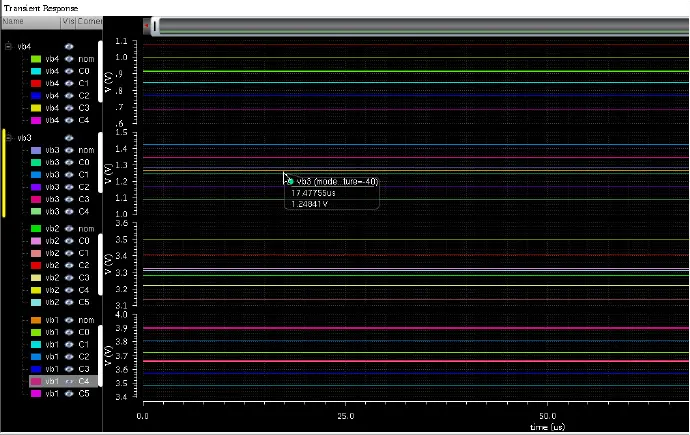Image resolution: width=690 pixels, height=435 pixels.
Task: Click the Name column header
Action: [31, 22]
